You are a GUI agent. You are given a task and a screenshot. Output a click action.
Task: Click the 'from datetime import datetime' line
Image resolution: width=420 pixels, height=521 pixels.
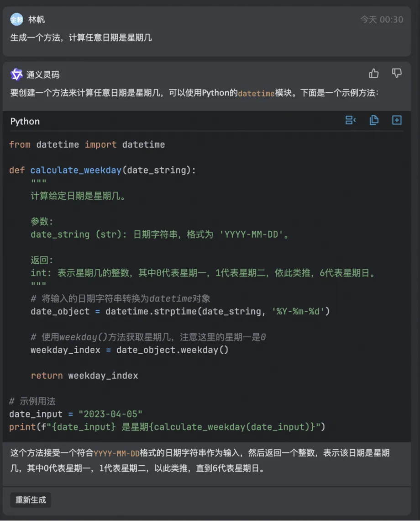tap(87, 144)
